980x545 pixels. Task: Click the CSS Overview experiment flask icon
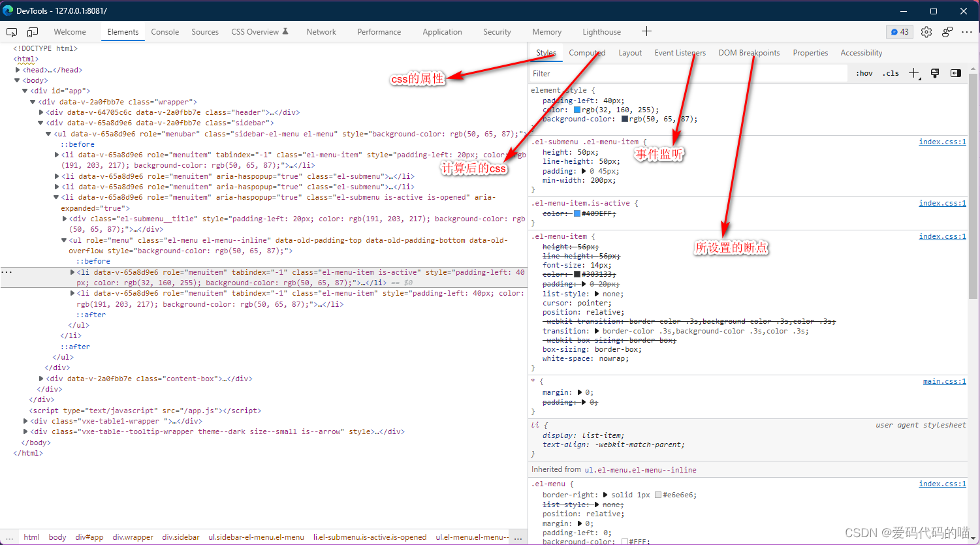285,31
